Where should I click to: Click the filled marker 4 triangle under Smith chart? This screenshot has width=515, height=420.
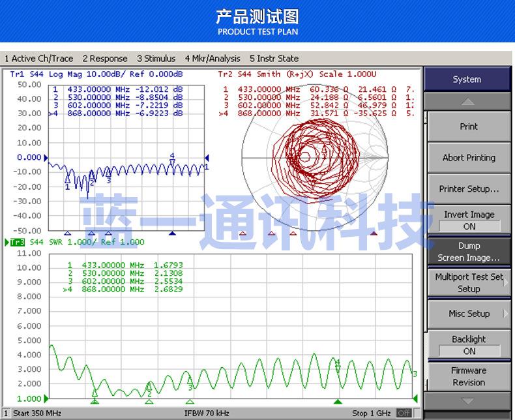[374, 233]
